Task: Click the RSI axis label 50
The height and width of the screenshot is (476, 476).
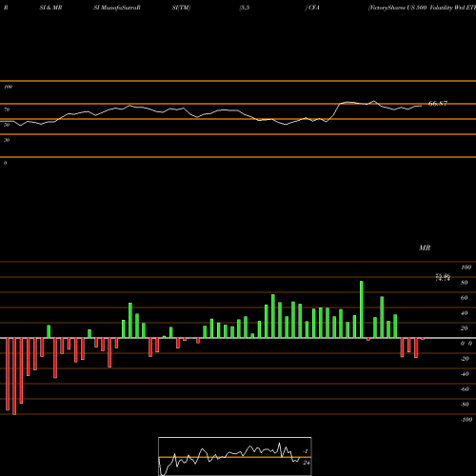Action: point(7,125)
